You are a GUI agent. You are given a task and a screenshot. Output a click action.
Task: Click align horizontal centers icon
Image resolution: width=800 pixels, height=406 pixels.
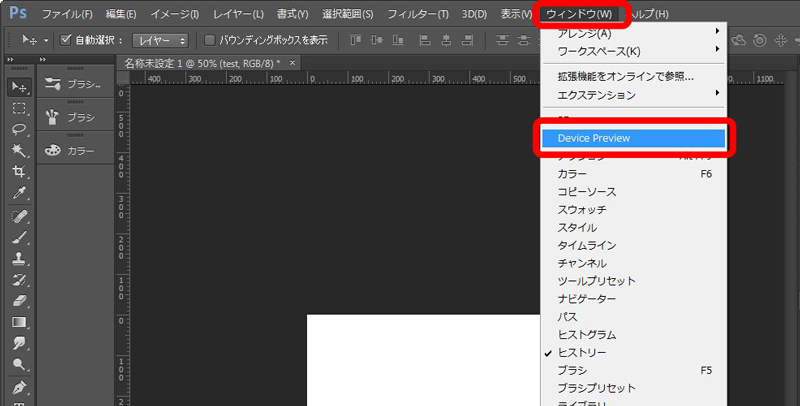446,40
